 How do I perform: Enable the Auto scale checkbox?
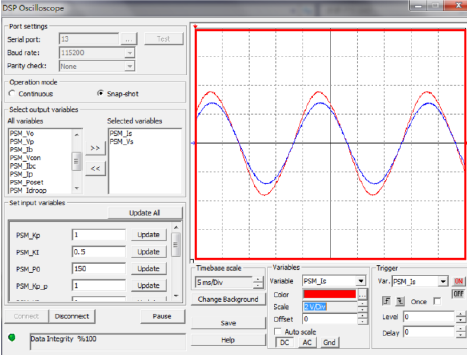click(277, 331)
